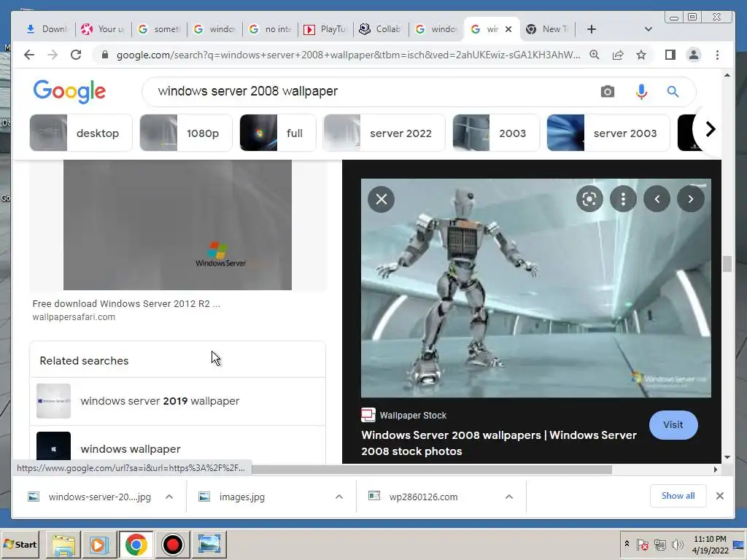Viewport: 747px width, 560px height.
Task: Show hidden system tray icons
Action: tap(627, 544)
